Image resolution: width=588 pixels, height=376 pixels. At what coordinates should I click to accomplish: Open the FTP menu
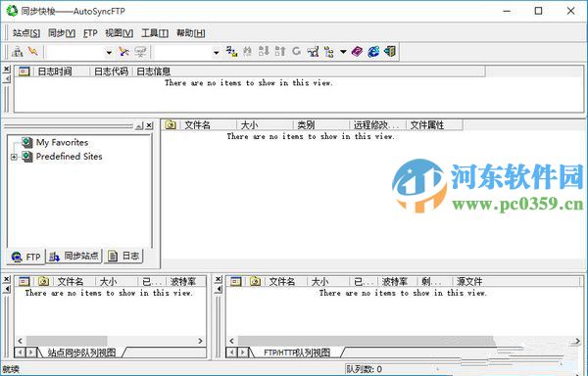90,33
